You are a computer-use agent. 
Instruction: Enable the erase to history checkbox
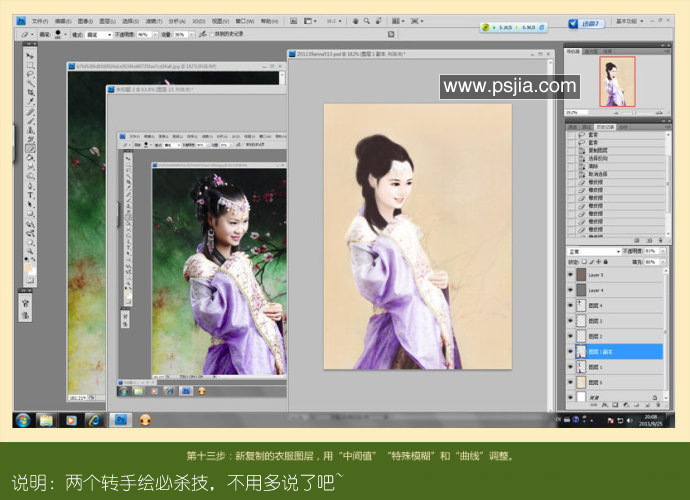point(212,34)
